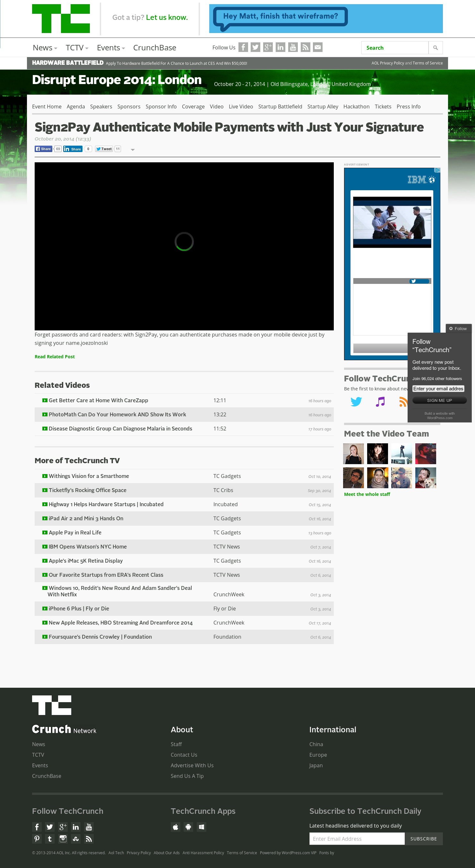Click Hardware Battlefield banner link

coord(140,63)
